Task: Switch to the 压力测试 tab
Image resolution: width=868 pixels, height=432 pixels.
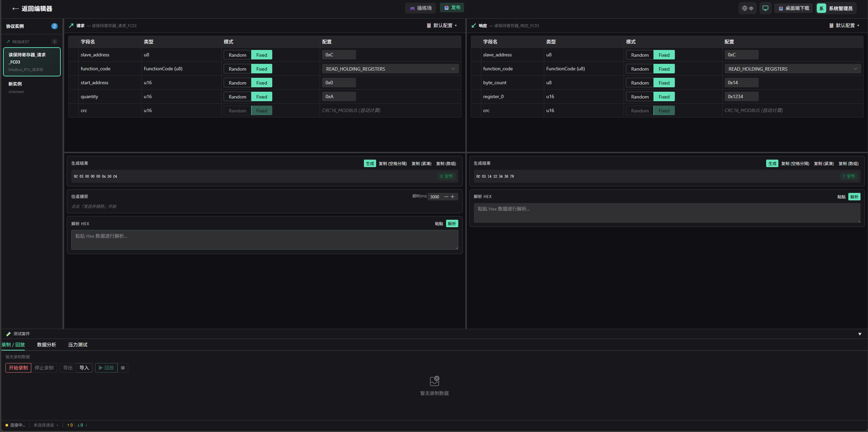Action: click(x=78, y=345)
